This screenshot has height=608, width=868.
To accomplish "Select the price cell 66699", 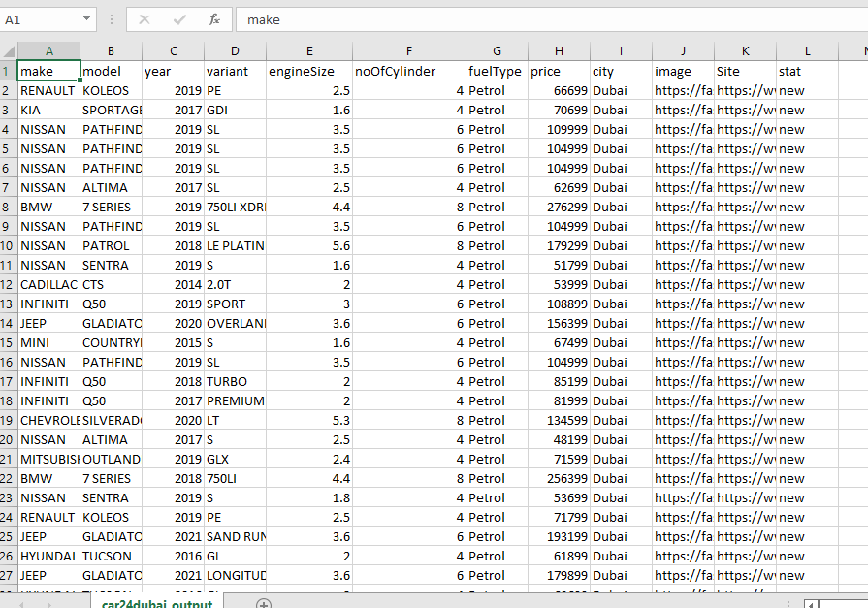I will (x=559, y=91).
